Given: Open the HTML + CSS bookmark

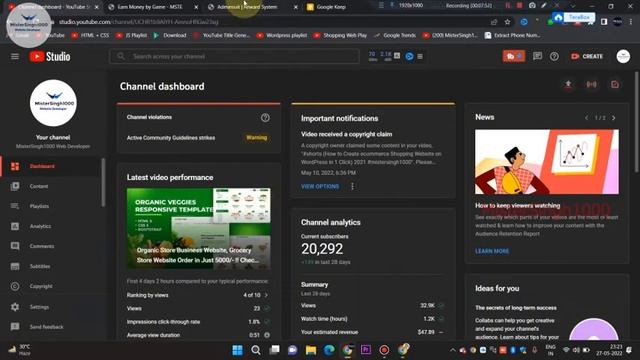Looking at the screenshot, I should click(x=90, y=36).
